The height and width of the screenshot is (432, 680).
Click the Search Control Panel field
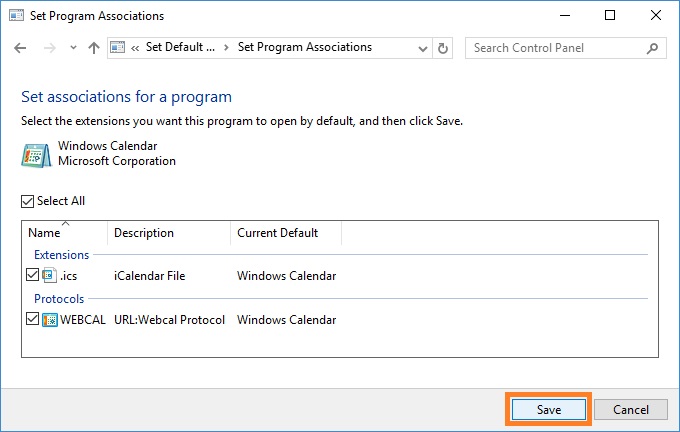tap(556, 48)
